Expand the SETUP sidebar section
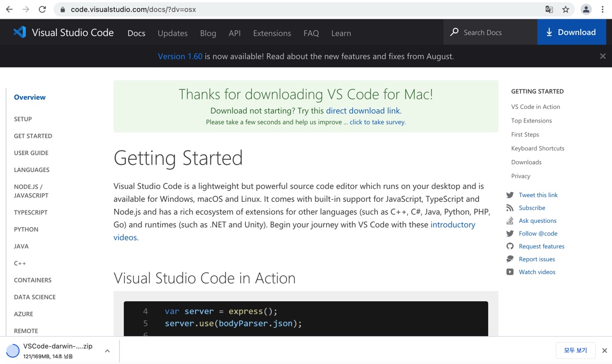This screenshot has height=364, width=612. coord(23,119)
